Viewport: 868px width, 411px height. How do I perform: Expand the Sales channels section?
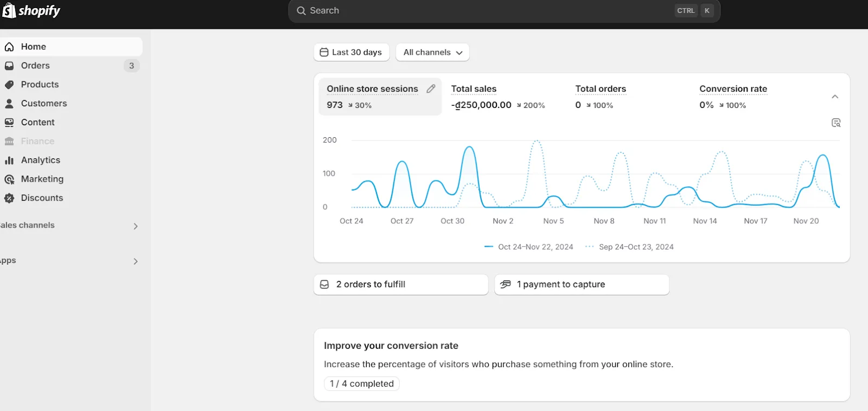point(136,226)
